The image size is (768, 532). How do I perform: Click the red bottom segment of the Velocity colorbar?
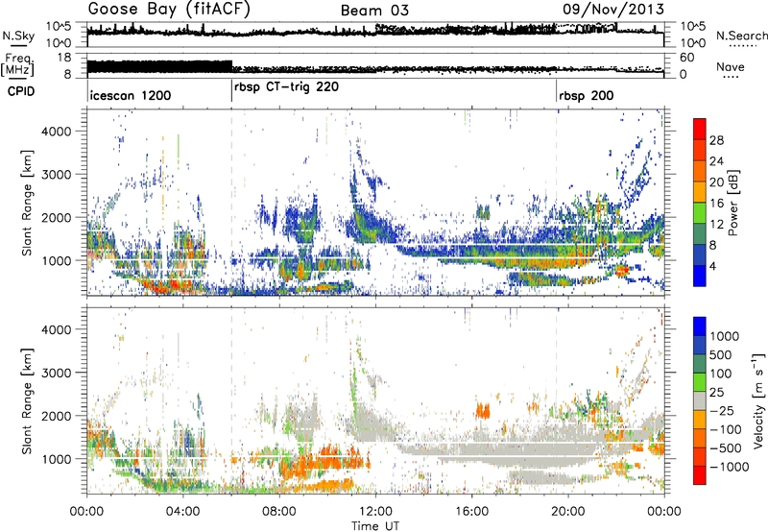[x=700, y=475]
